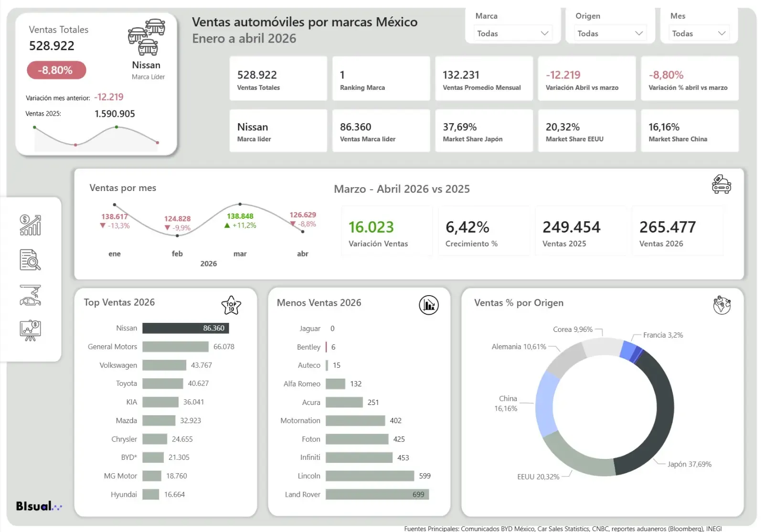Click the BIsual logo

[x=39, y=506]
